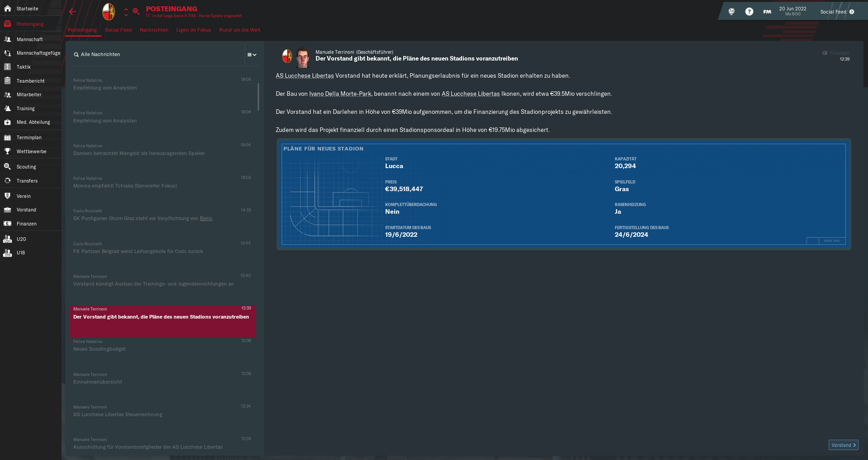Click the world globe icon in top bar

coord(731,12)
